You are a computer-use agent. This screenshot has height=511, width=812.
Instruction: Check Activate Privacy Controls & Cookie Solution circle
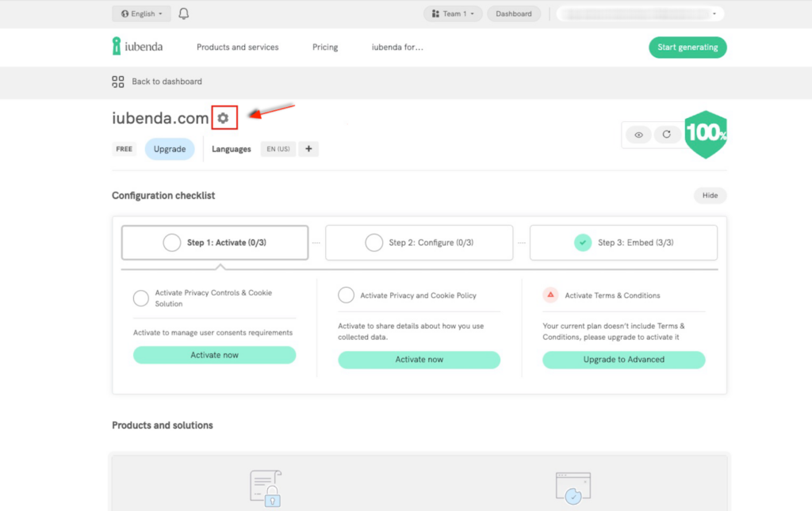pos(141,298)
